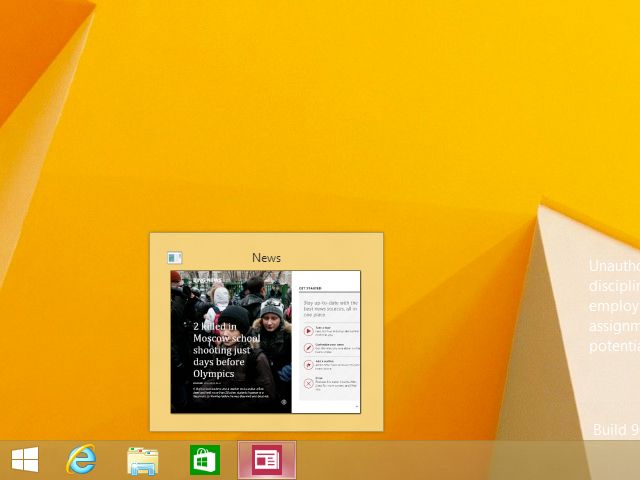
Task: Select the News window preview thumbnail
Action: tap(266, 342)
